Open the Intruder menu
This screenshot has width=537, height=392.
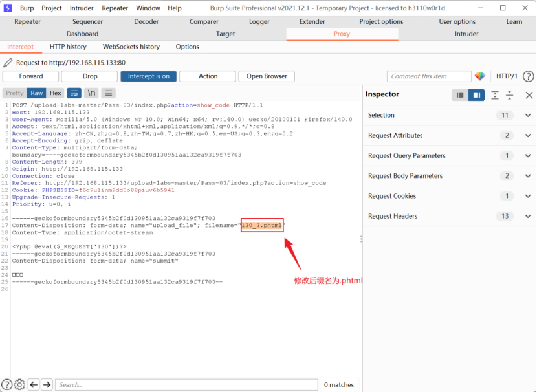tap(82, 8)
